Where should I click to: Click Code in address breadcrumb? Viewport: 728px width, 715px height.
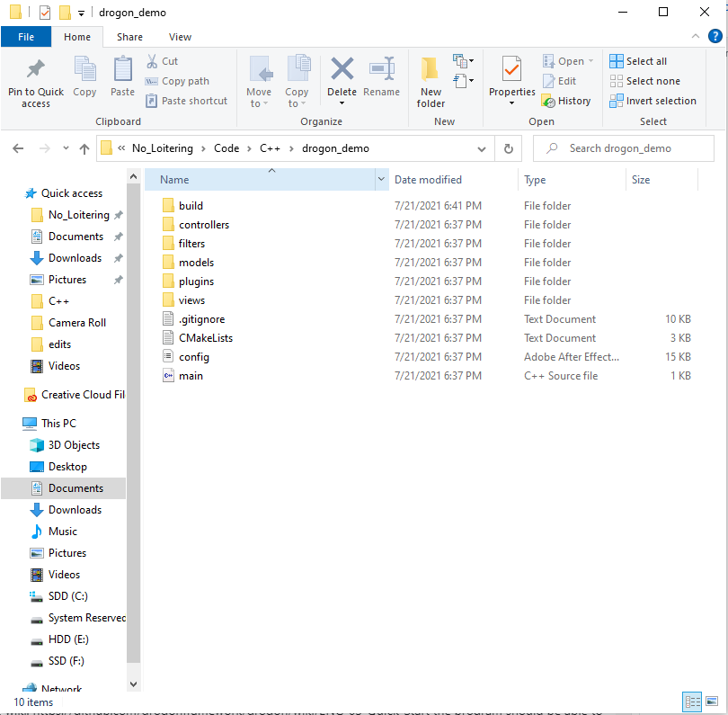(x=226, y=148)
